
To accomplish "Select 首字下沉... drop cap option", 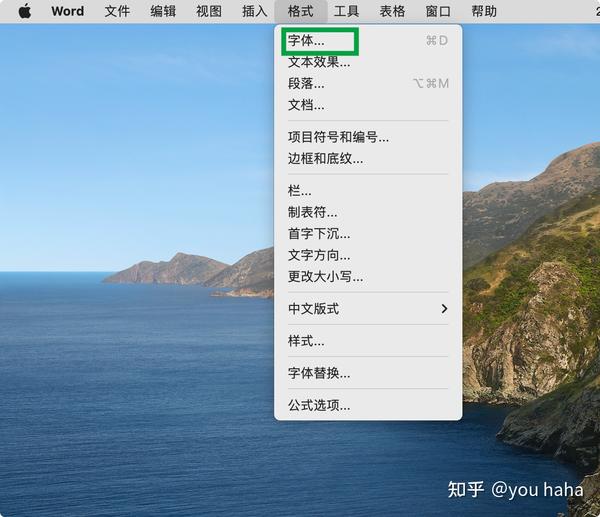I will coord(368,233).
